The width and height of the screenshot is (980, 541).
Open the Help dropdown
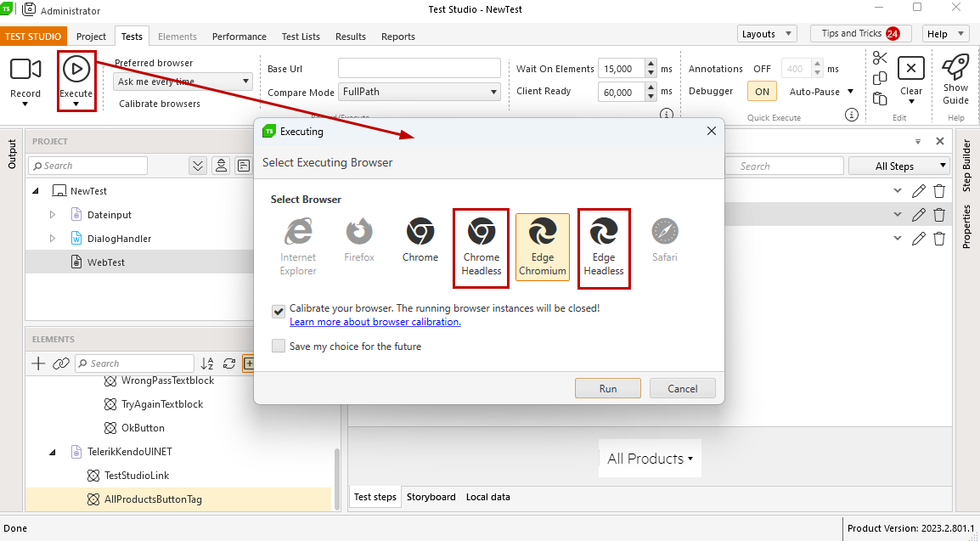pyautogui.click(x=945, y=34)
